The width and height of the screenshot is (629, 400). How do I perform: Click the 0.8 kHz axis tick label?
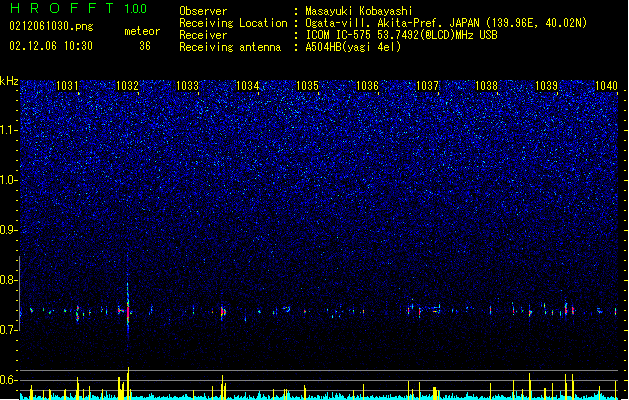click(x=9, y=280)
